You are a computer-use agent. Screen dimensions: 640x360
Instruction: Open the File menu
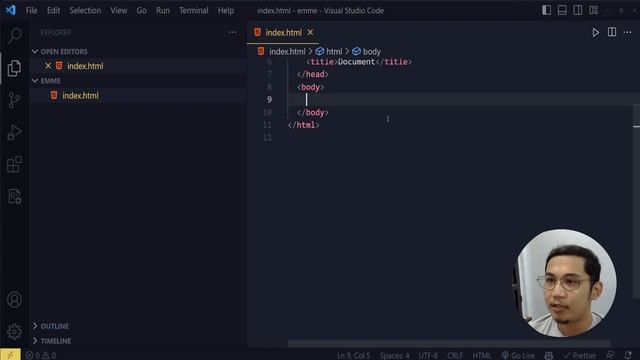pos(31,11)
